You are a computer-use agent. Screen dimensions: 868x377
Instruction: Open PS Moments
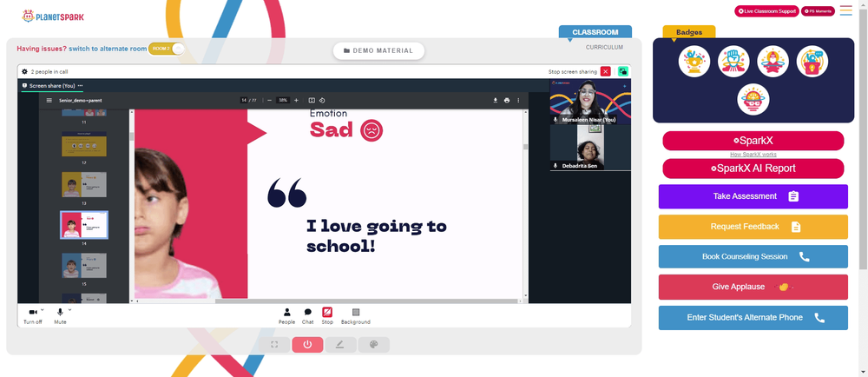[819, 11]
